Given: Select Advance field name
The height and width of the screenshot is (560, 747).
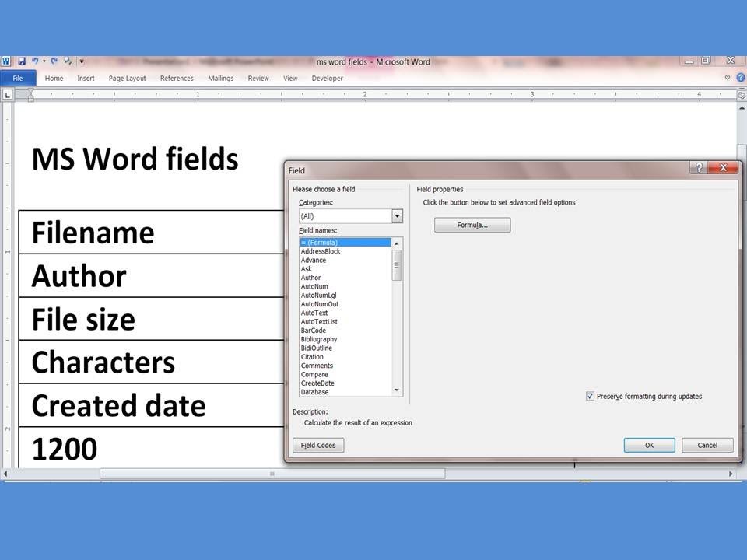Looking at the screenshot, I should (345, 260).
